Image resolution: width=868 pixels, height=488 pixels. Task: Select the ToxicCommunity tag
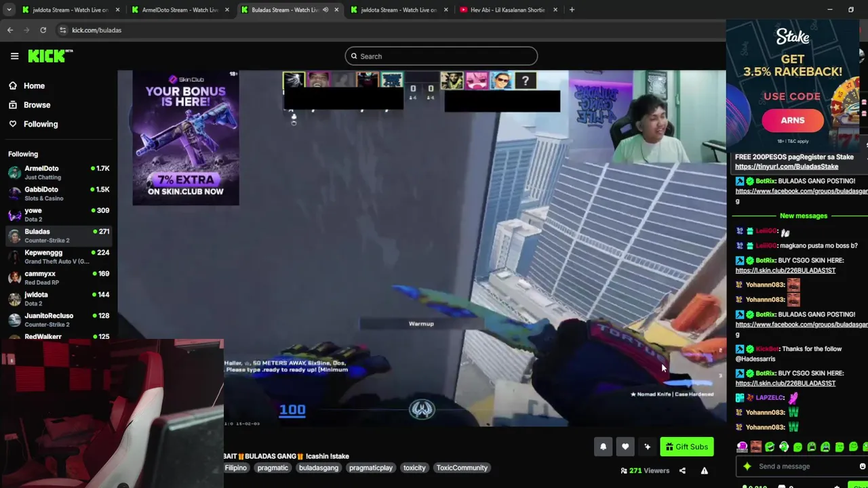(462, 468)
